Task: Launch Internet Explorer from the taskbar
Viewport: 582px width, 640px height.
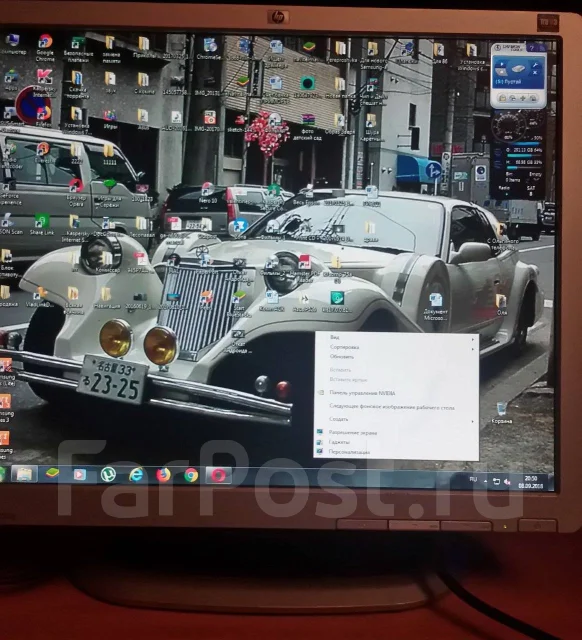Action: (x=136, y=475)
